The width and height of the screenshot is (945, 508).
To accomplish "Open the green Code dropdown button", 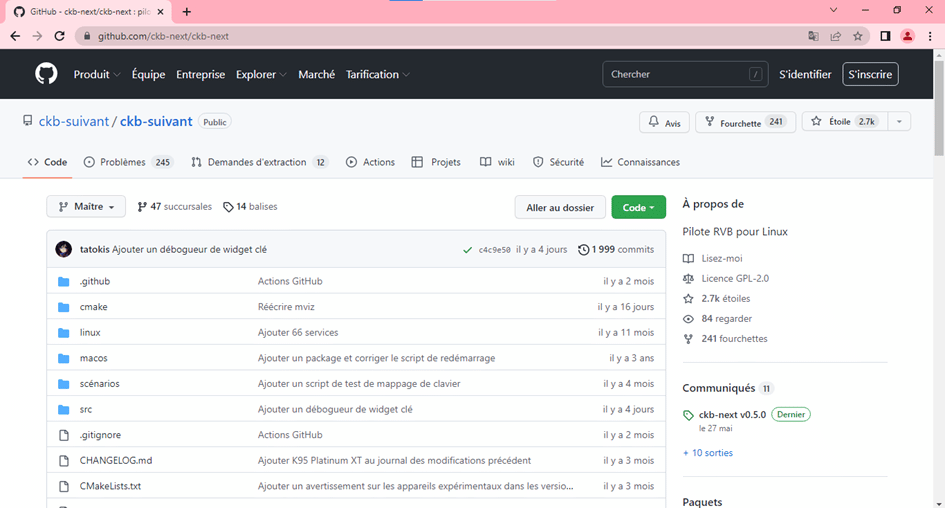I will [x=638, y=207].
